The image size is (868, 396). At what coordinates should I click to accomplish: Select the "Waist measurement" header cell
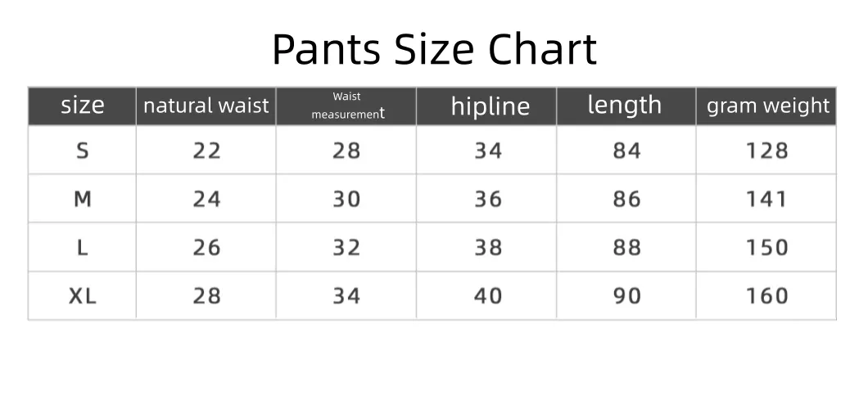pos(346,106)
